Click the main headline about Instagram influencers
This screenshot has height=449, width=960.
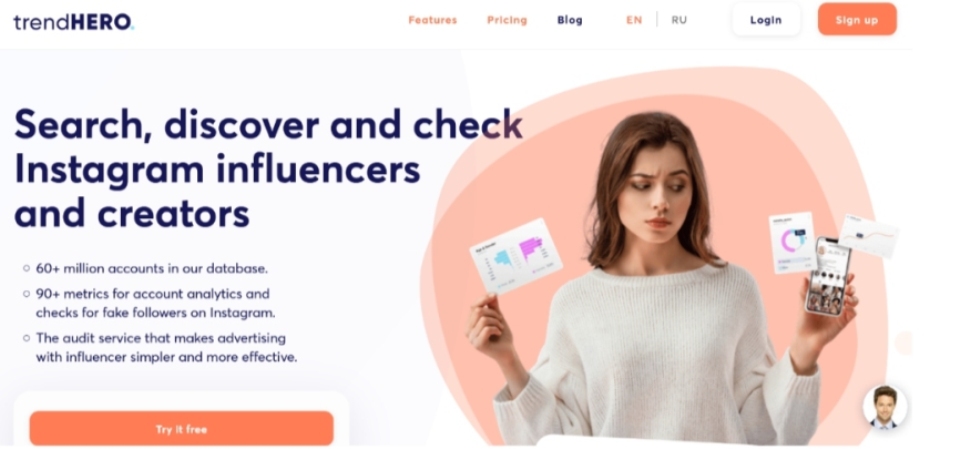(268, 168)
